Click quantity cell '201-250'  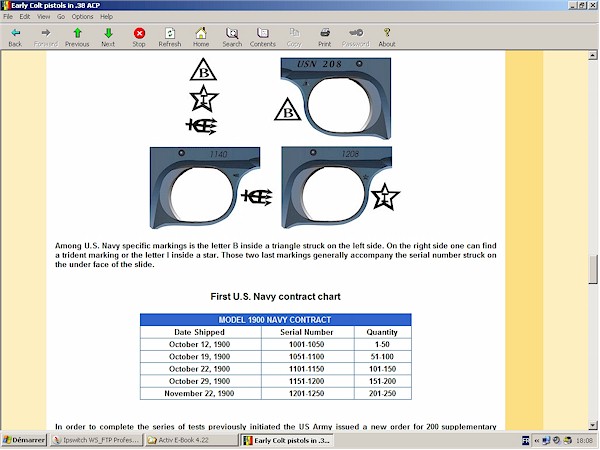(x=383, y=393)
